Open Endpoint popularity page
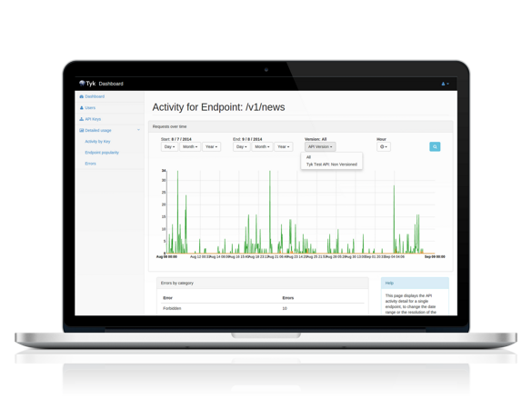 (x=102, y=153)
